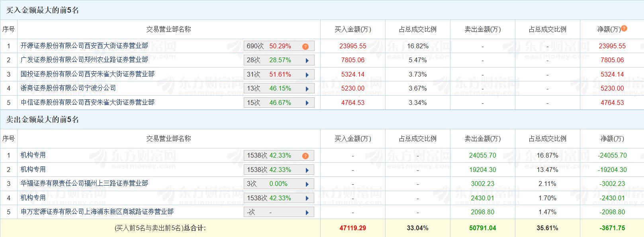The width and height of the screenshot is (644, 237).
Task: Open 华福证券福州上三路证券营业部 link
Action: [84, 184]
